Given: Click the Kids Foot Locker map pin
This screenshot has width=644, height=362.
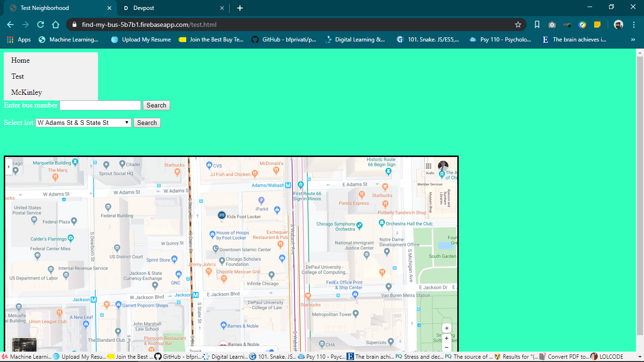Looking at the screenshot, I should click(x=222, y=215).
